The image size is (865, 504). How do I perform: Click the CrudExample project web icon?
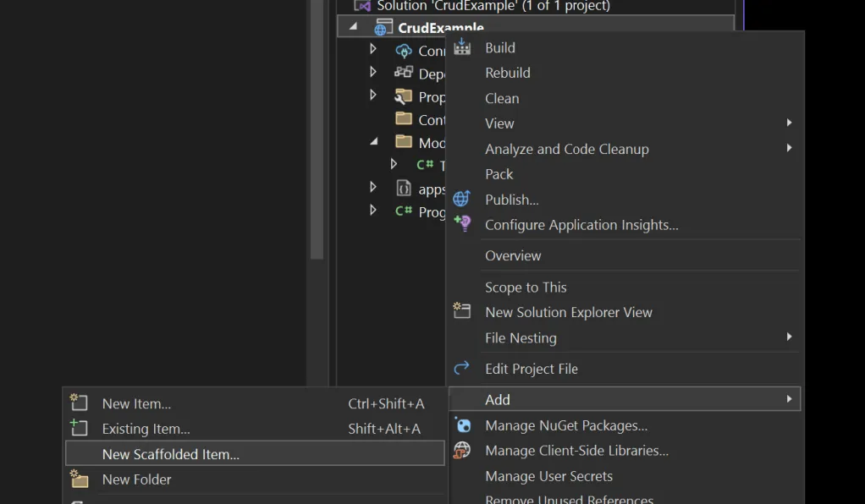point(383,27)
